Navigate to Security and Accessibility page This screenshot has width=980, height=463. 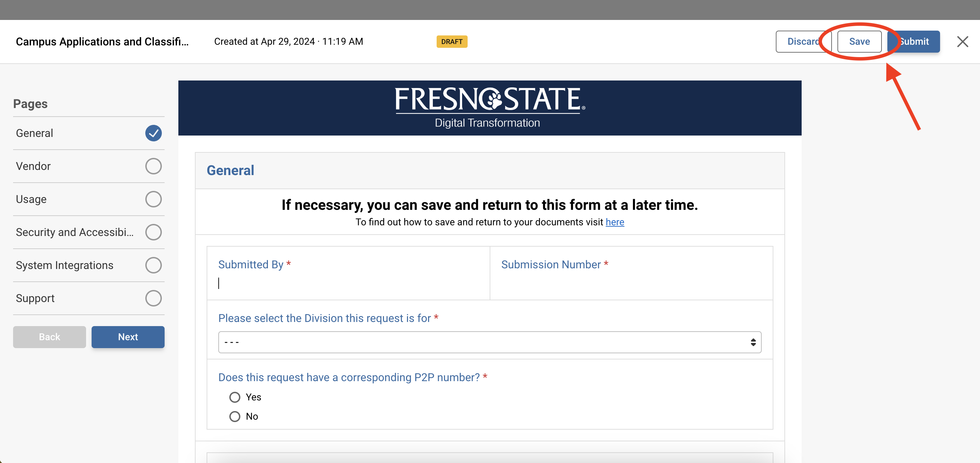(75, 231)
